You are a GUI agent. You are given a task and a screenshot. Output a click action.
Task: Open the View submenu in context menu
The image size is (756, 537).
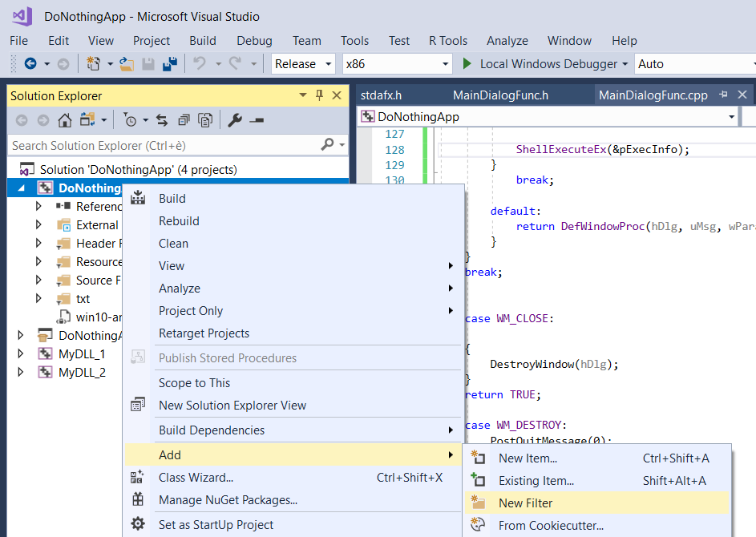point(293,266)
